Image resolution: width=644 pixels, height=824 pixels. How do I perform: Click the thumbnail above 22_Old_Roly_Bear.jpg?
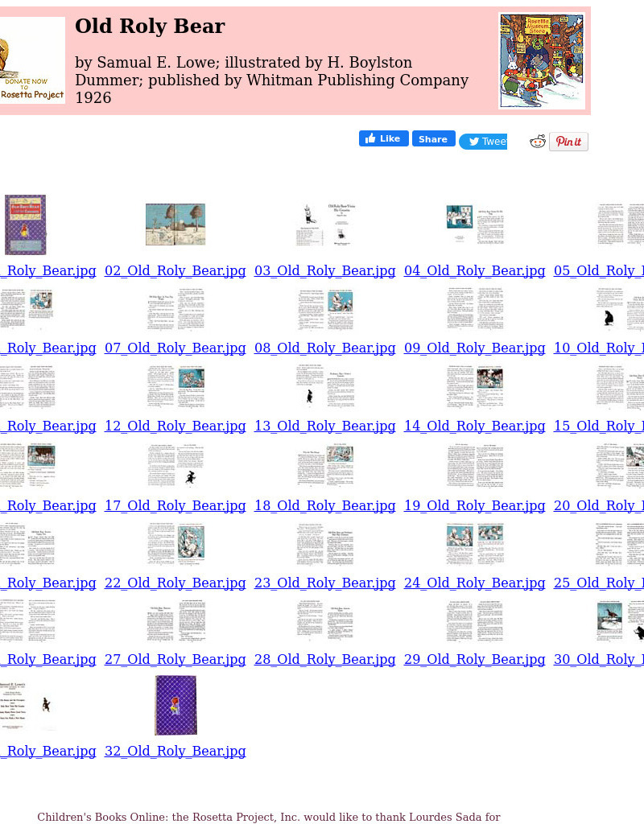(x=175, y=542)
